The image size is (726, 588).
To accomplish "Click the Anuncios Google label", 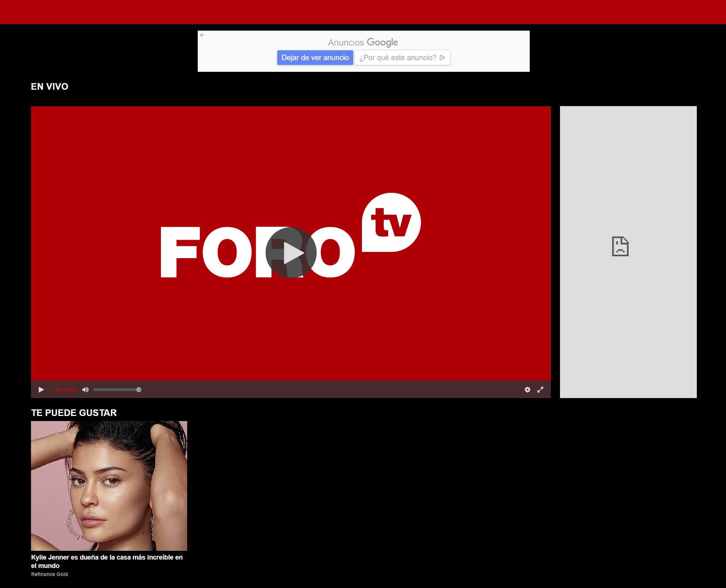I will tap(363, 42).
